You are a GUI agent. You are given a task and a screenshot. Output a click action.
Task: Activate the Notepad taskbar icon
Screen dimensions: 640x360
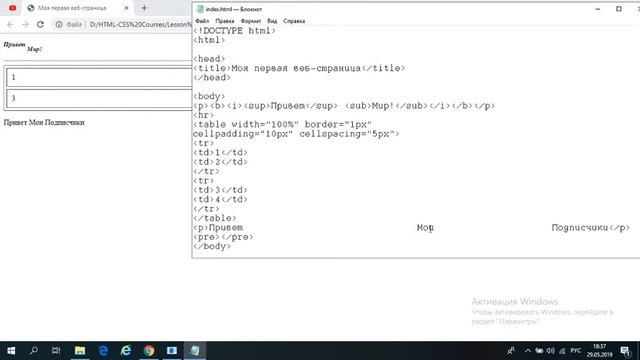[x=195, y=351]
